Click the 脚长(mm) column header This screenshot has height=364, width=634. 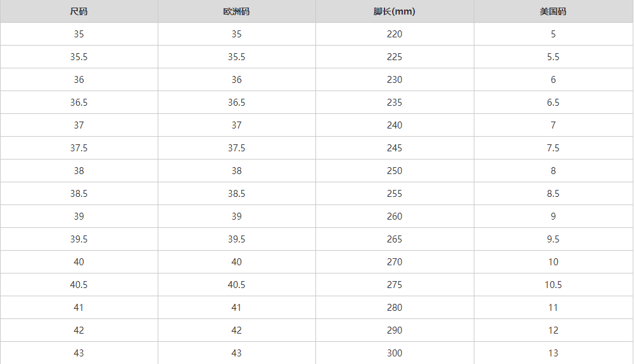394,11
